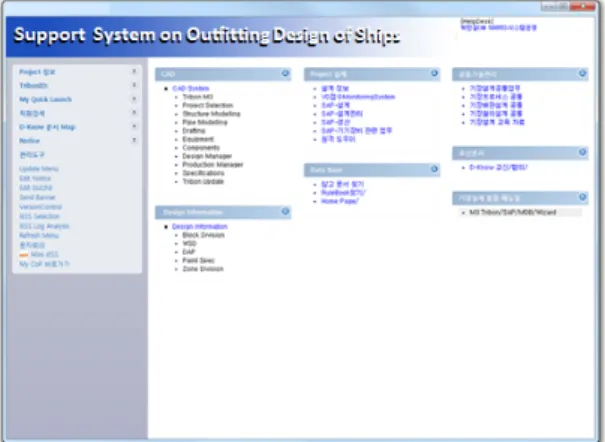
Task: Select 'Drafting' in the CAD list
Action: point(194,131)
